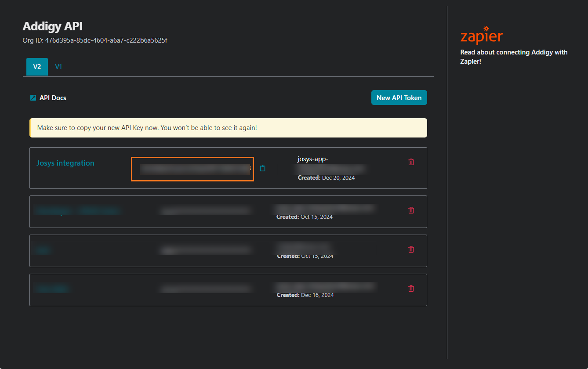The image size is (588, 369).
Task: Select the blurred Josys integration API key field
Action: tap(192, 169)
